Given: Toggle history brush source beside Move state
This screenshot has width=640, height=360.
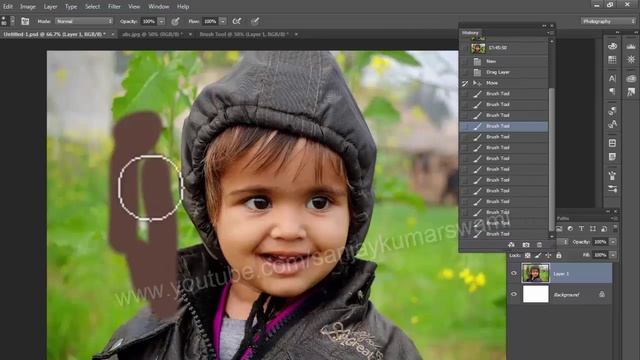Looking at the screenshot, I should pos(465,83).
